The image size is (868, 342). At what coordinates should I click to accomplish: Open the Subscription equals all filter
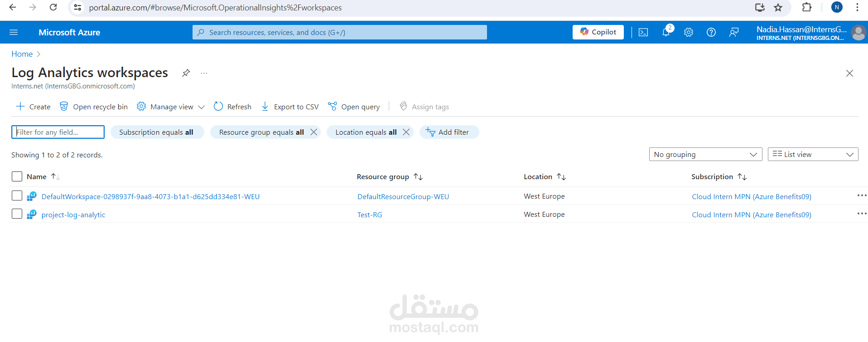(x=156, y=132)
